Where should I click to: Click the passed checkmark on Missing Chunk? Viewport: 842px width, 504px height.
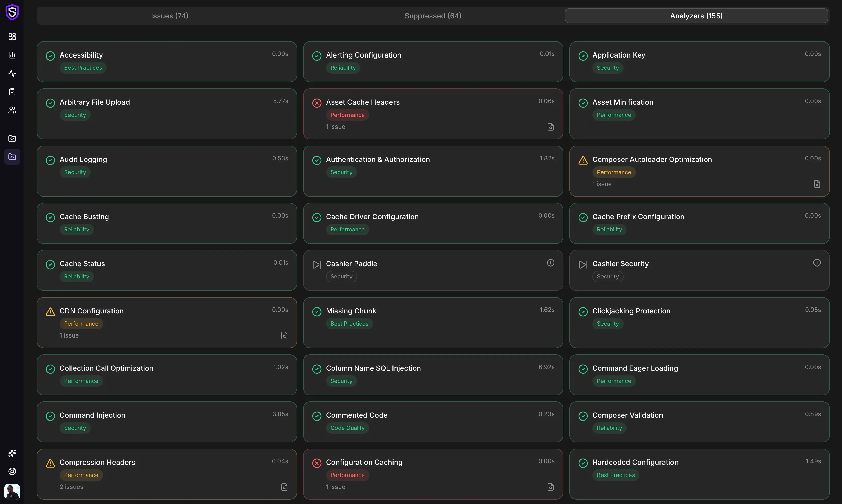click(x=316, y=312)
